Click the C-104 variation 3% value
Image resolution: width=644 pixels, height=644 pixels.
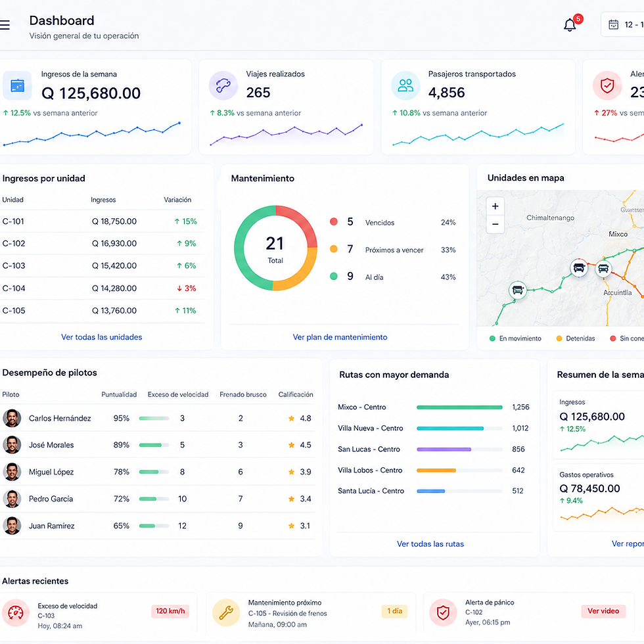(x=187, y=288)
